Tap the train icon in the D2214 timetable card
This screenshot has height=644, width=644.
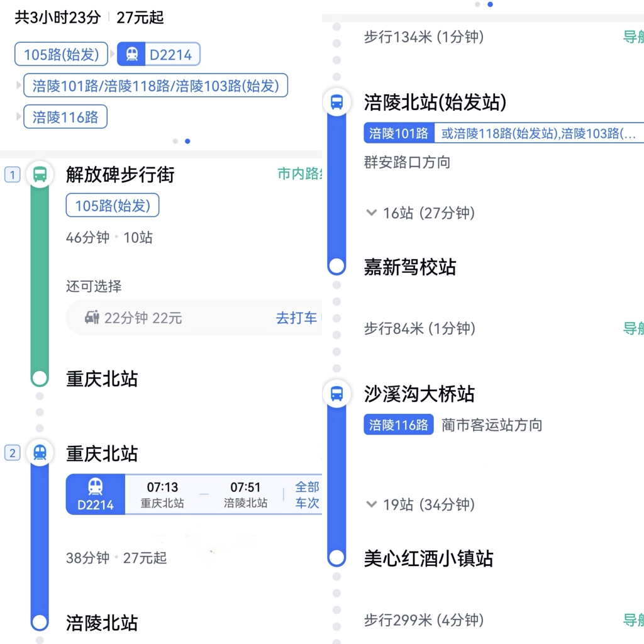coord(95,487)
